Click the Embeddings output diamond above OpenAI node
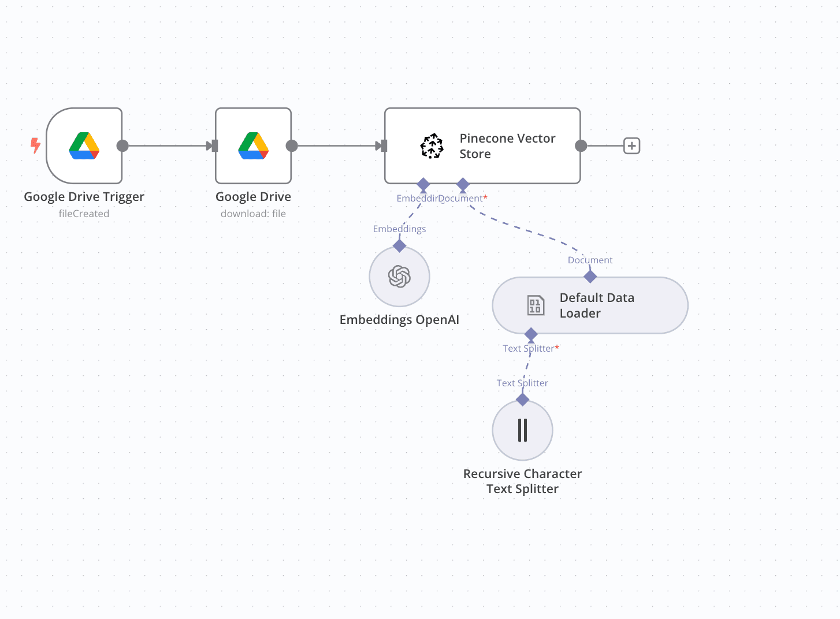This screenshot has height=619, width=840. coord(399,245)
